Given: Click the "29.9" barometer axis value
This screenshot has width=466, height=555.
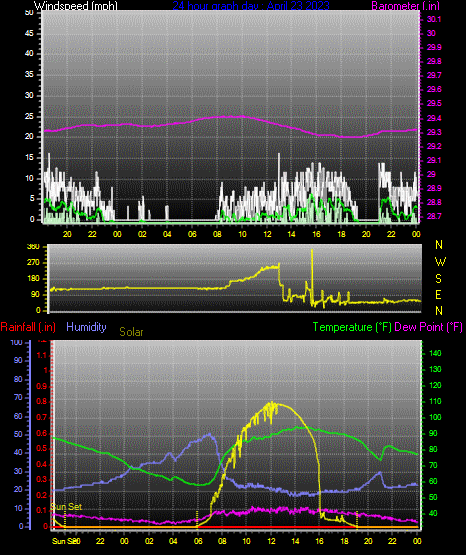Looking at the screenshot, I should [x=434, y=47].
